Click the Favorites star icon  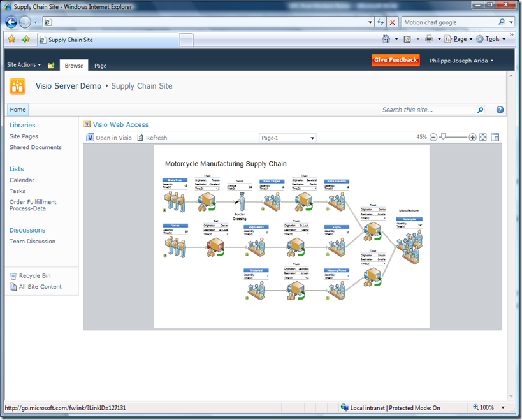(11, 38)
